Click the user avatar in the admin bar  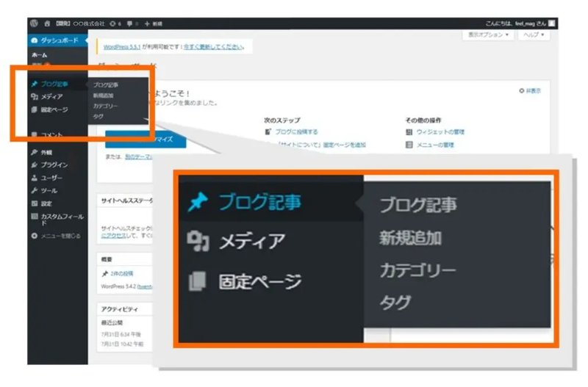pyautogui.click(x=552, y=23)
